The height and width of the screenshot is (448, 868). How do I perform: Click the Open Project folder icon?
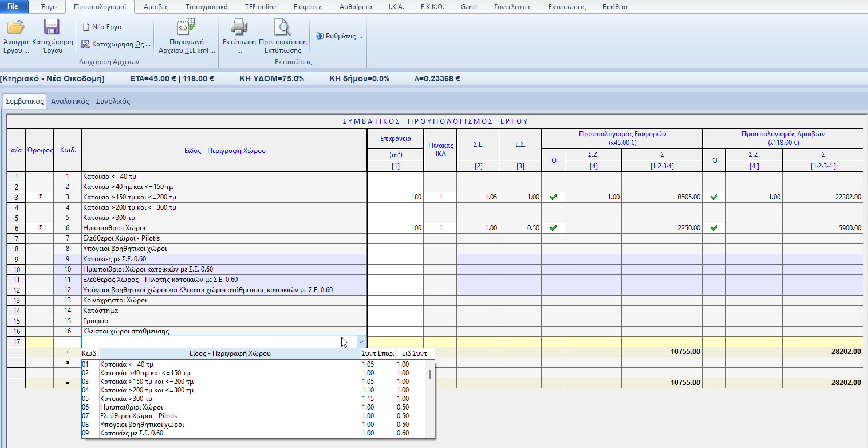pyautogui.click(x=15, y=27)
